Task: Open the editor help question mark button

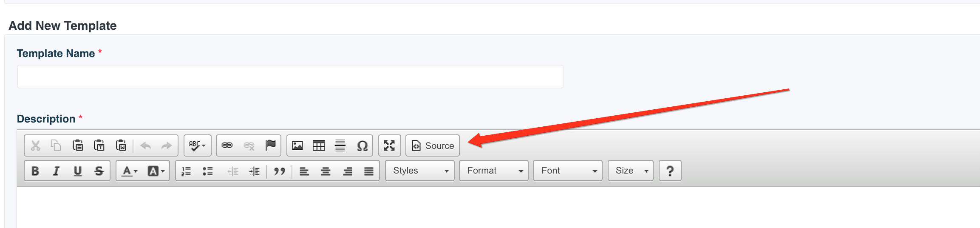Action: (670, 171)
